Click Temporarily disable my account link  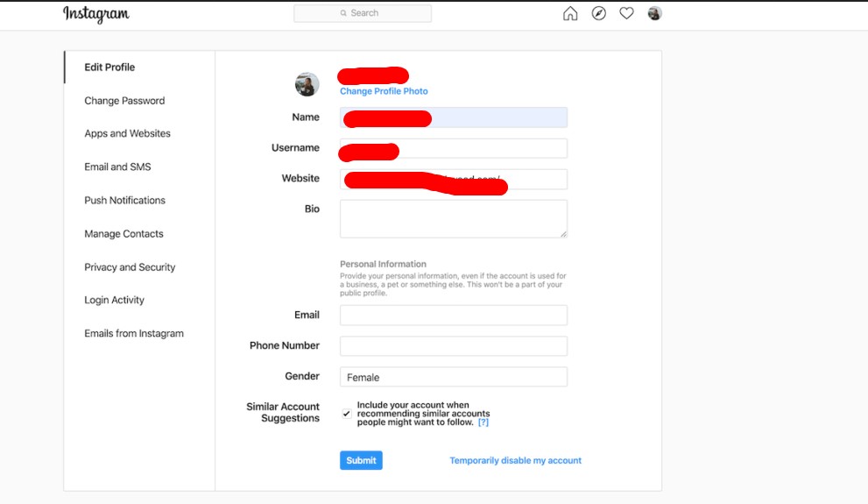[x=515, y=460]
